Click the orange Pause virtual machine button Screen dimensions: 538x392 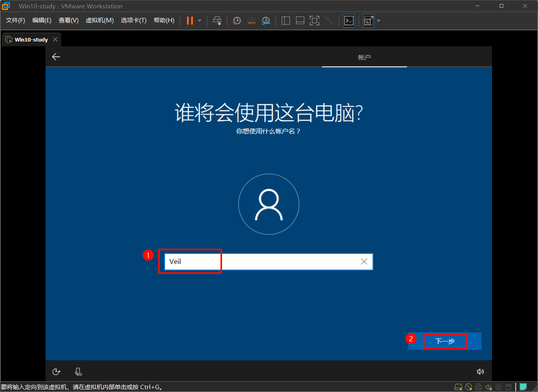(x=190, y=21)
